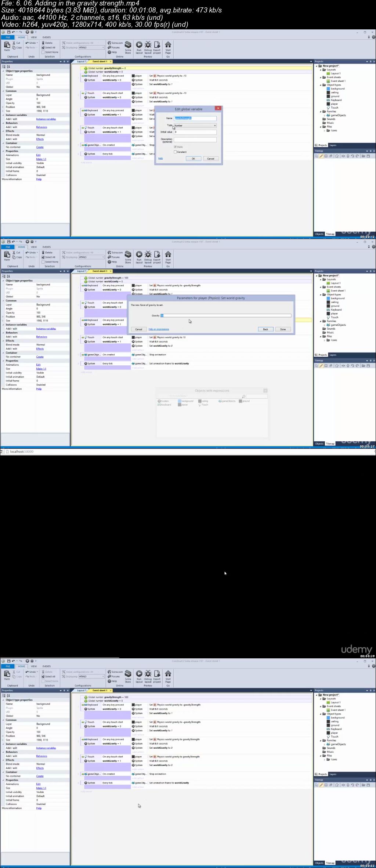Toggle Static checkbox in Edit global variable dialog
The image size is (376, 868).
pos(175,147)
